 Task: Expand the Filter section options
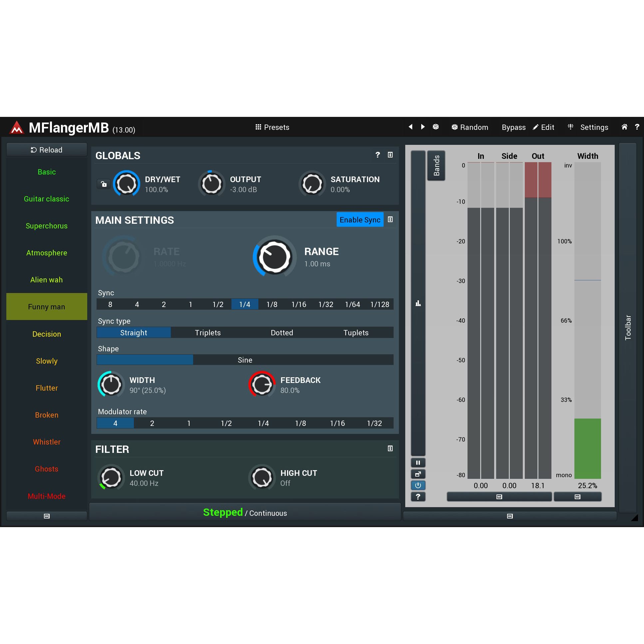click(x=390, y=449)
